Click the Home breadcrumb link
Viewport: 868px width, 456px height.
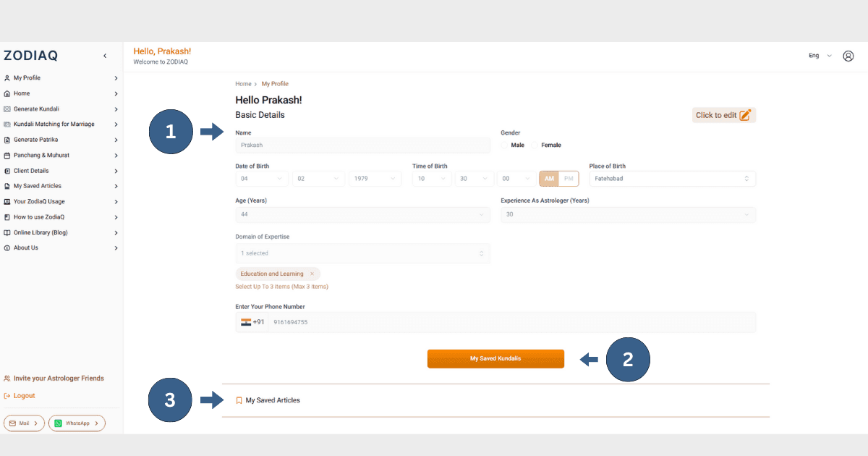243,84
